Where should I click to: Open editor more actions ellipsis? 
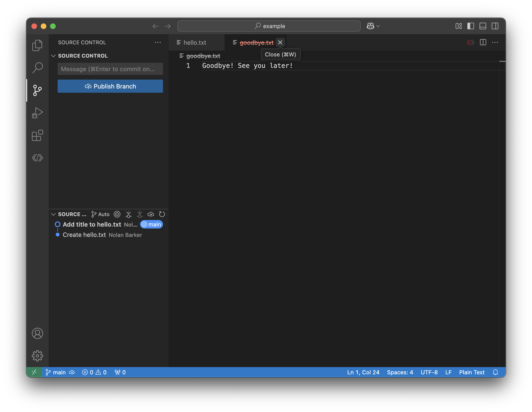point(495,42)
